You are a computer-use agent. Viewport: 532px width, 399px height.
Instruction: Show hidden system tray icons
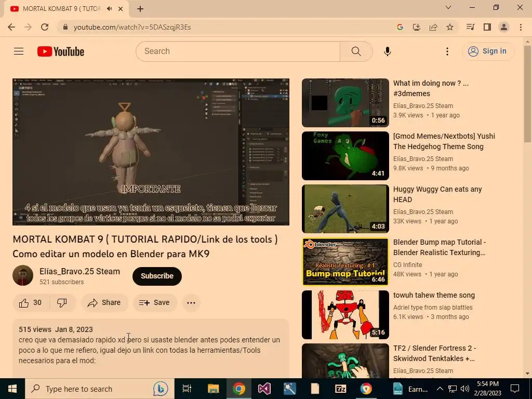(440, 389)
